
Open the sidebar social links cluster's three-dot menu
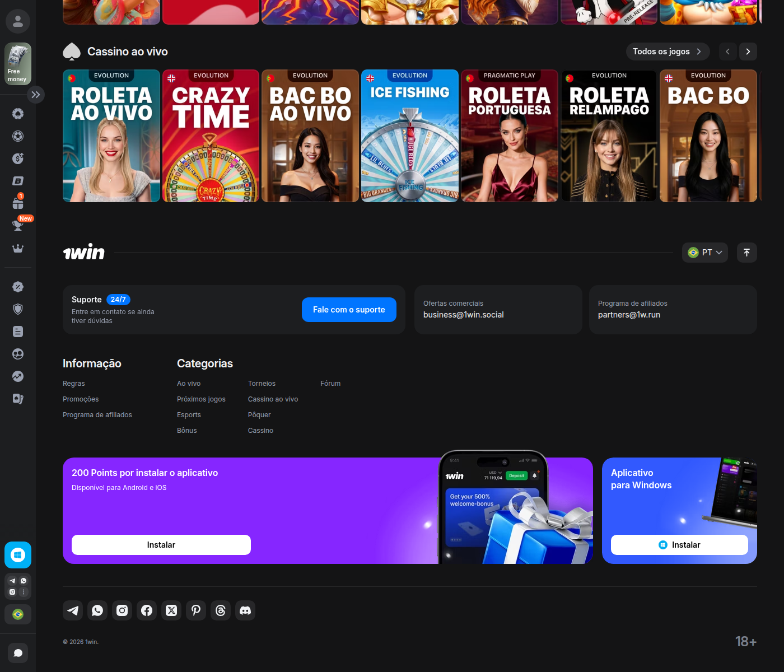point(24,592)
